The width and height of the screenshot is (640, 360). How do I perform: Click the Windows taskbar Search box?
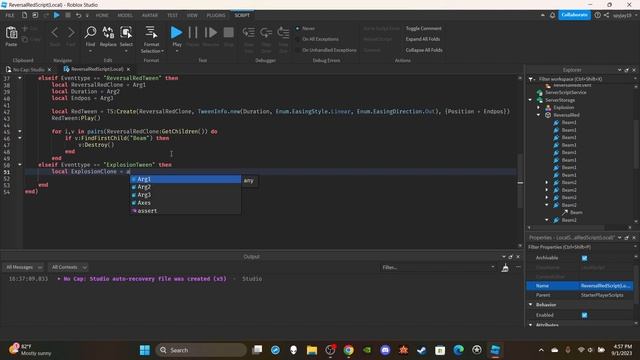(201, 350)
